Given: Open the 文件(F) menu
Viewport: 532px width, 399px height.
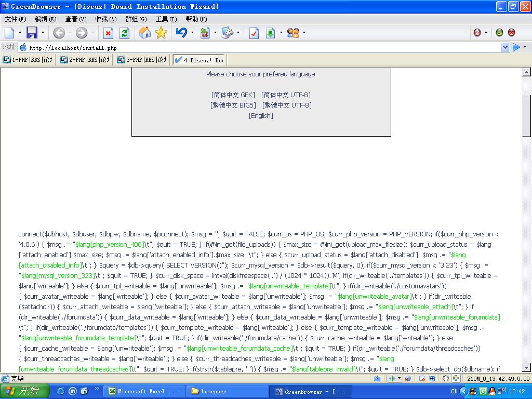Looking at the screenshot, I should (x=16, y=19).
